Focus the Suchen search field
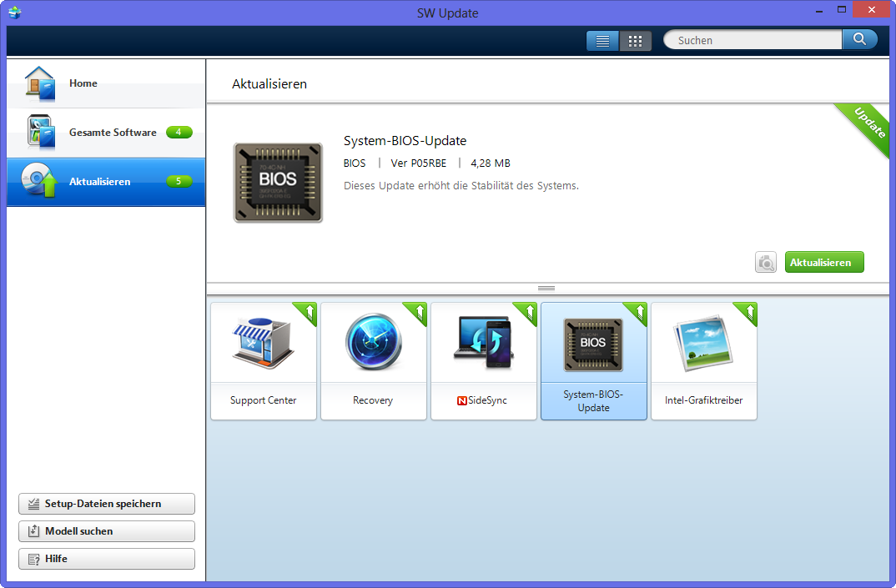 pyautogui.click(x=753, y=40)
